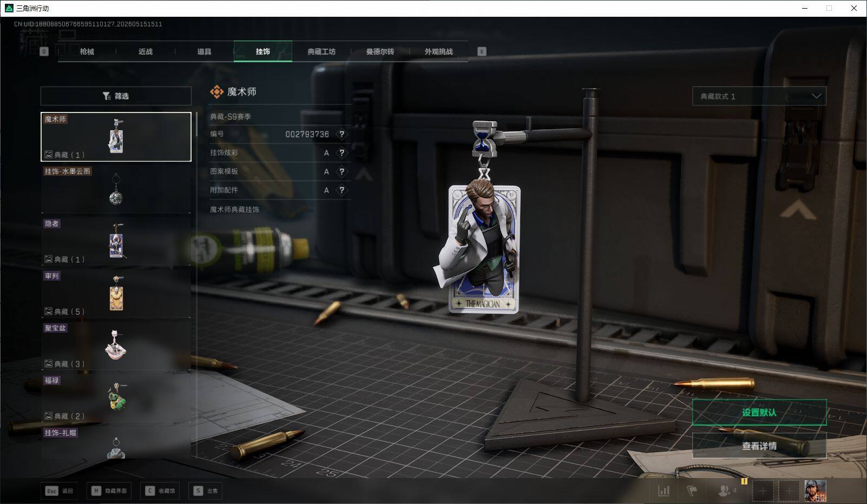Click the 典藏-S9赛季 label
Screen dimensions: 867x504
231,116
